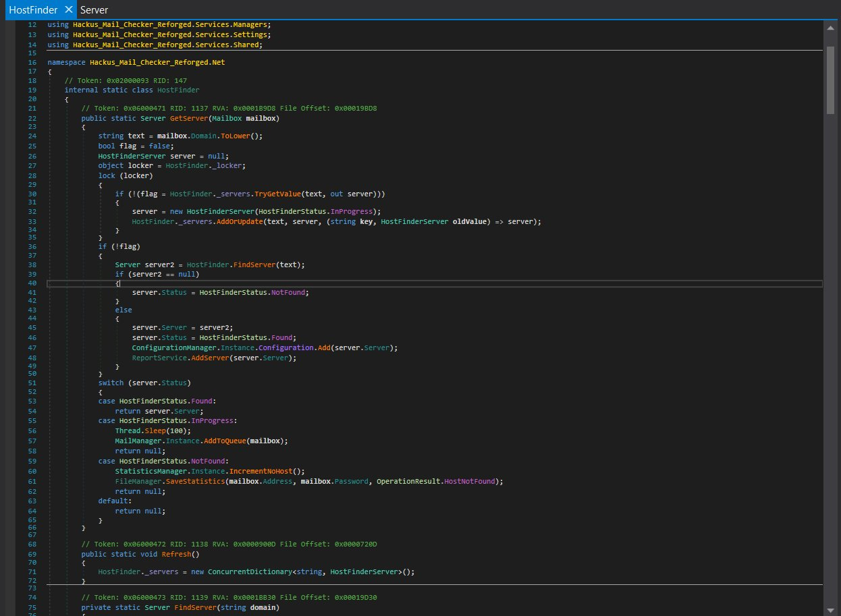The image size is (841, 616).
Task: Select the HostFinder tab
Action: (x=32, y=10)
